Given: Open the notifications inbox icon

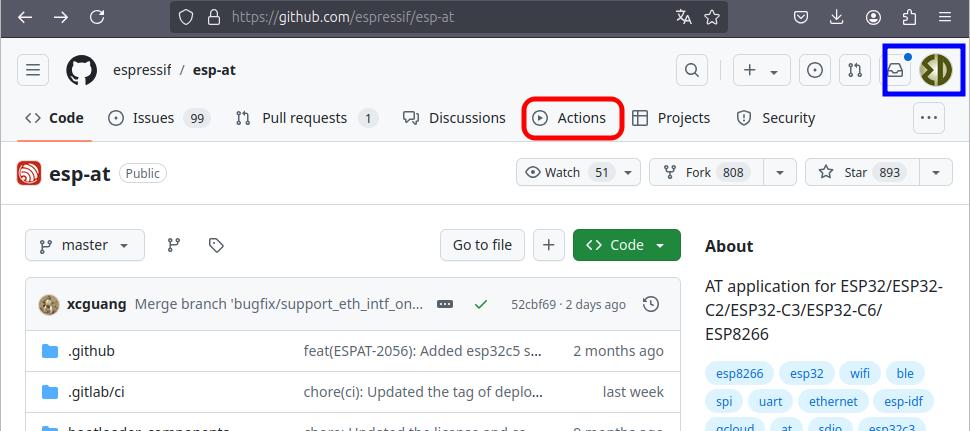Looking at the screenshot, I should pyautogui.click(x=896, y=70).
